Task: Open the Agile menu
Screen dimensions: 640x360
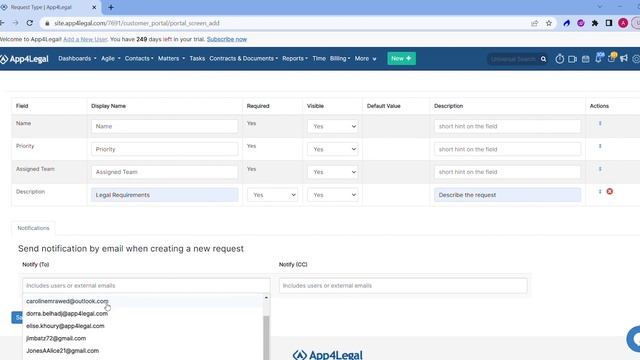Action: [111, 59]
